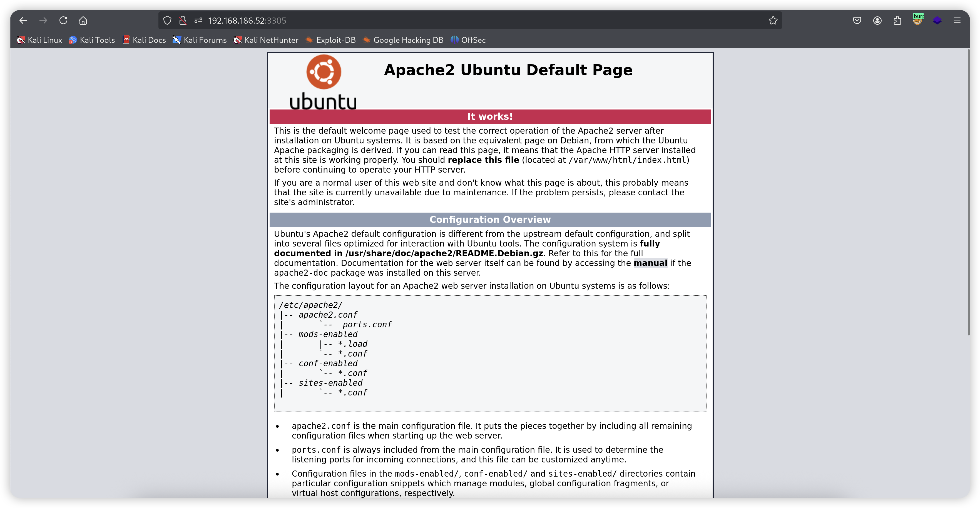Screen dimensions: 980x508
Task: Click mods-enabled in the config tree
Action: coord(328,334)
